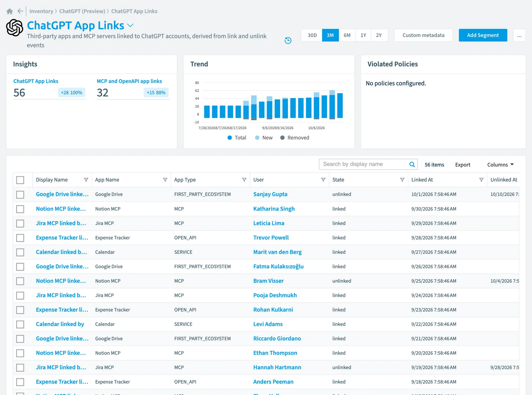Filter the App Name column
This screenshot has height=395, width=532.
(x=165, y=180)
